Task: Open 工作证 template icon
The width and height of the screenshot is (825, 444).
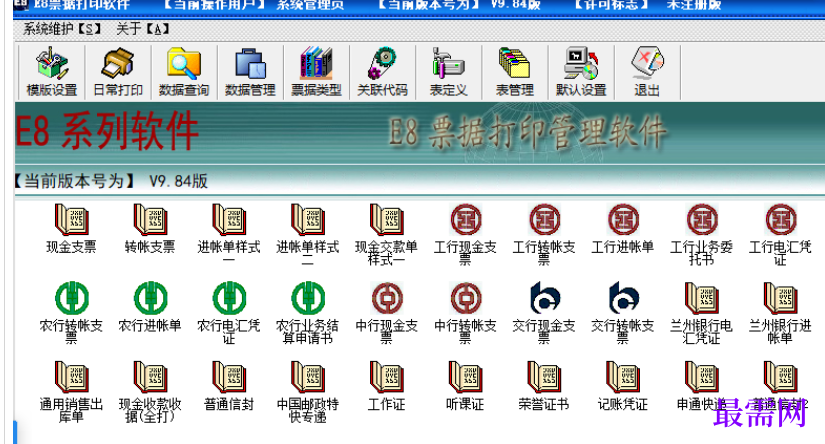Action: click(x=387, y=377)
